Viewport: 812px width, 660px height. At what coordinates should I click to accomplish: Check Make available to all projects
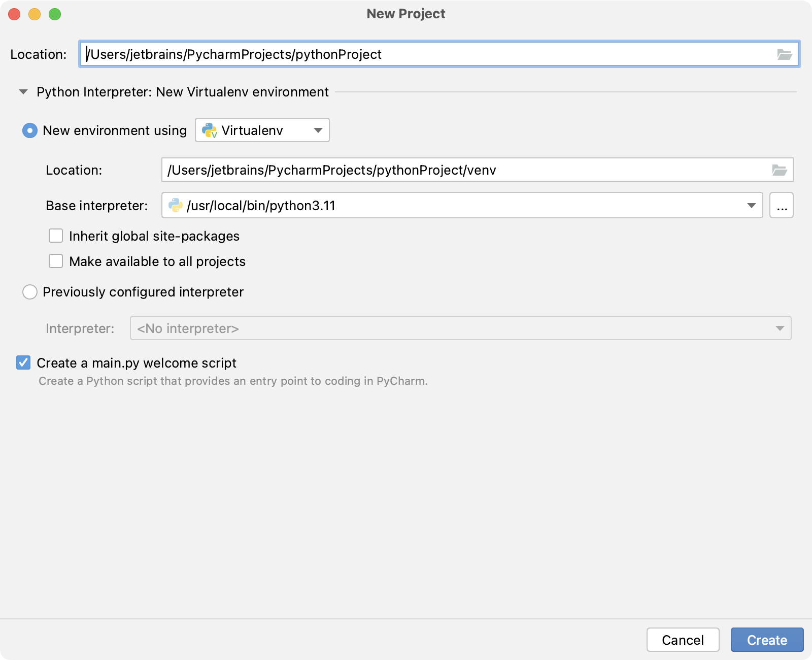point(55,261)
